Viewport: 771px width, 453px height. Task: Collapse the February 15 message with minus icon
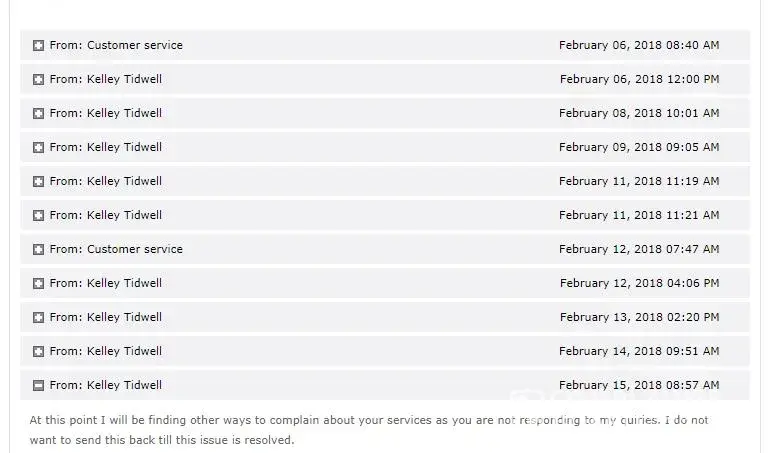(x=39, y=386)
